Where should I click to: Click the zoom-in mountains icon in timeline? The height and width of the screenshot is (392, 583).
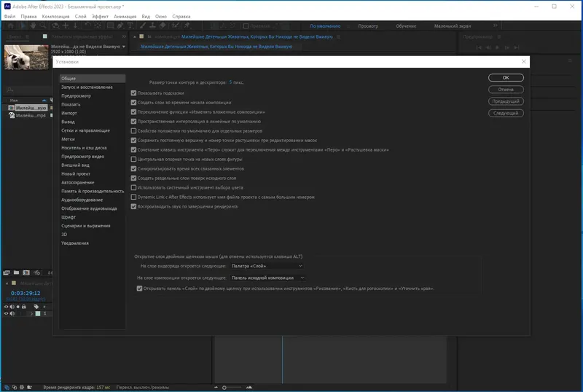point(249,387)
